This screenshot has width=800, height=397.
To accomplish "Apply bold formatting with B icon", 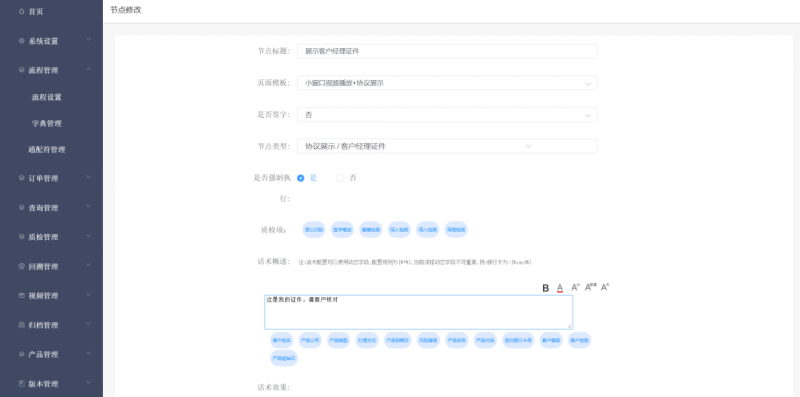I will coord(545,288).
